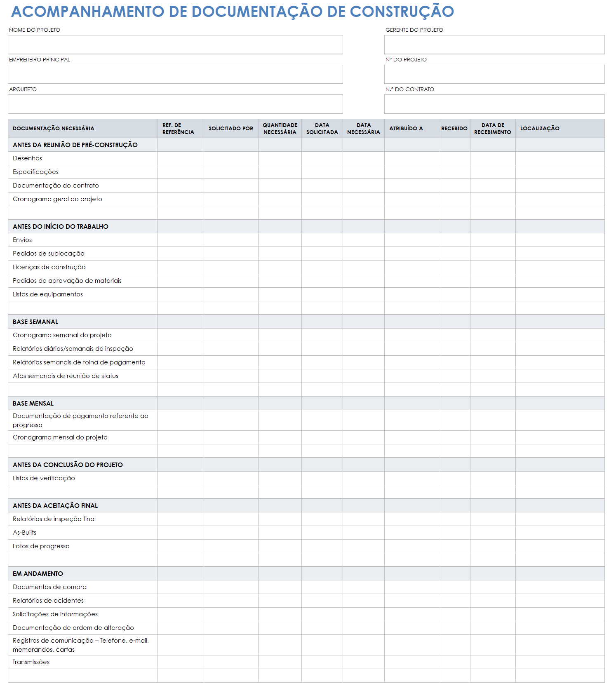Select the 'Data de Recebimento' column header
The image size is (616, 688).
coord(493,129)
